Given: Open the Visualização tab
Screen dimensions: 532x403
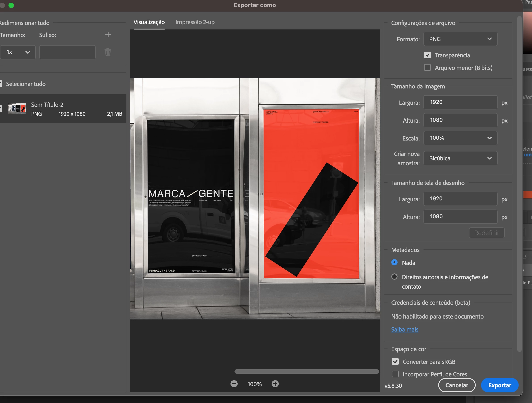Looking at the screenshot, I should (x=149, y=22).
